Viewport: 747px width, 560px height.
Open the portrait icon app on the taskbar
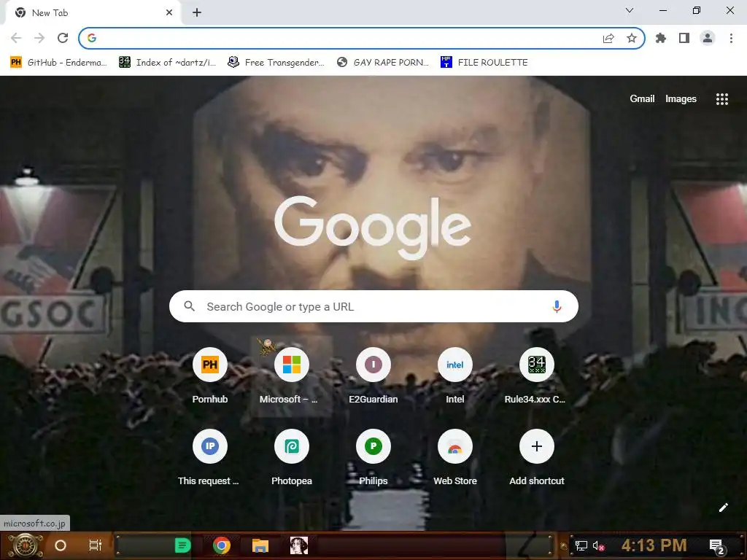(298, 545)
